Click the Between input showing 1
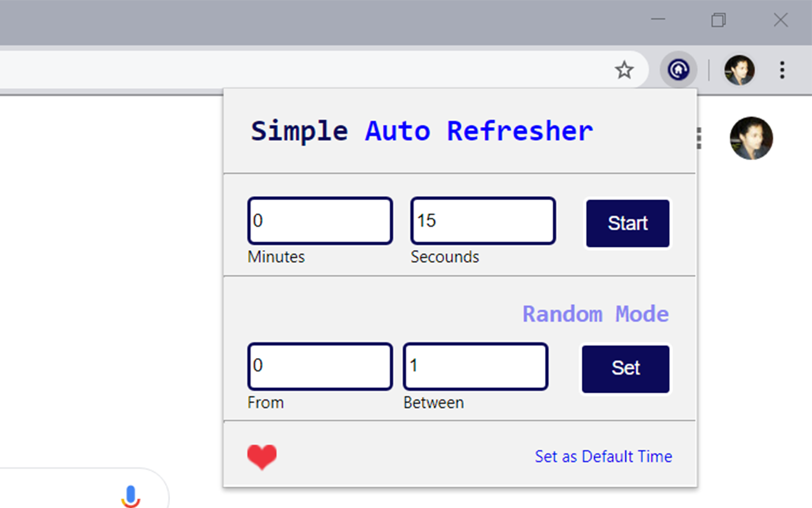Screen dimensions: 812x508 pos(475,366)
